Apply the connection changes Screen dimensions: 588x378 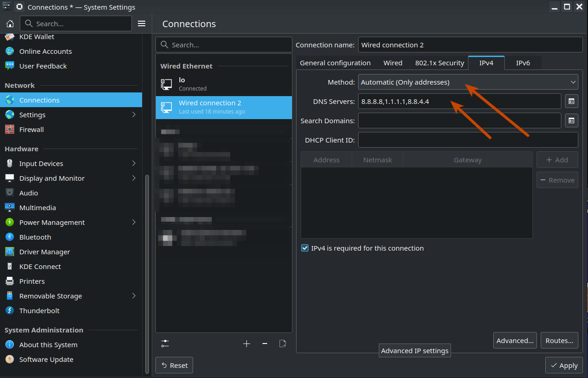pyautogui.click(x=564, y=366)
